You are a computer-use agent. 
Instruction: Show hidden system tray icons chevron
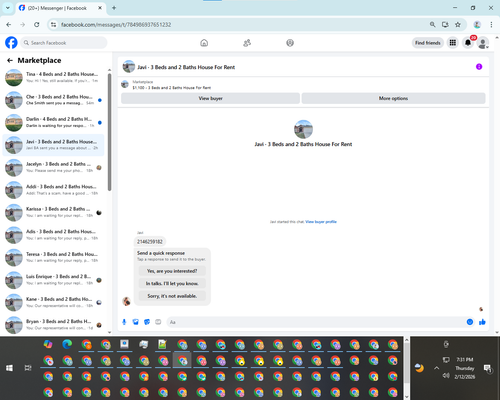point(436,368)
